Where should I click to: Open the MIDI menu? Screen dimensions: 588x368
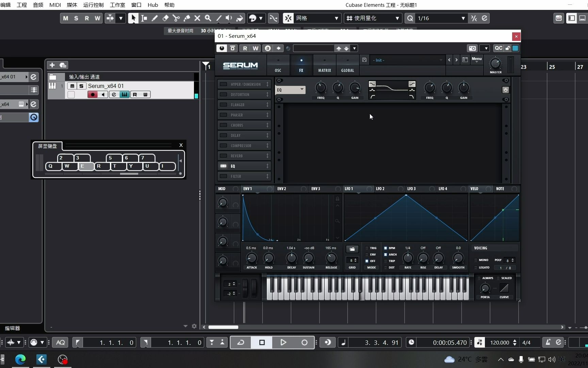coord(55,5)
